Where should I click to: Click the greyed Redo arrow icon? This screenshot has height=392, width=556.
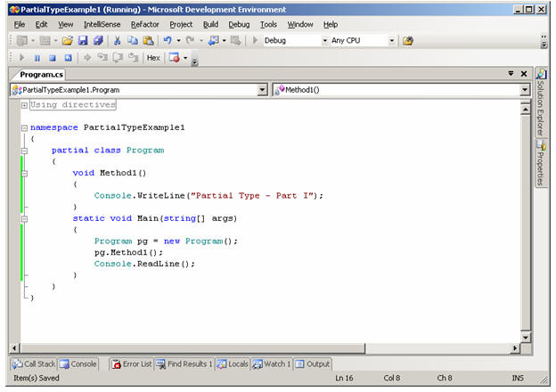(191, 41)
